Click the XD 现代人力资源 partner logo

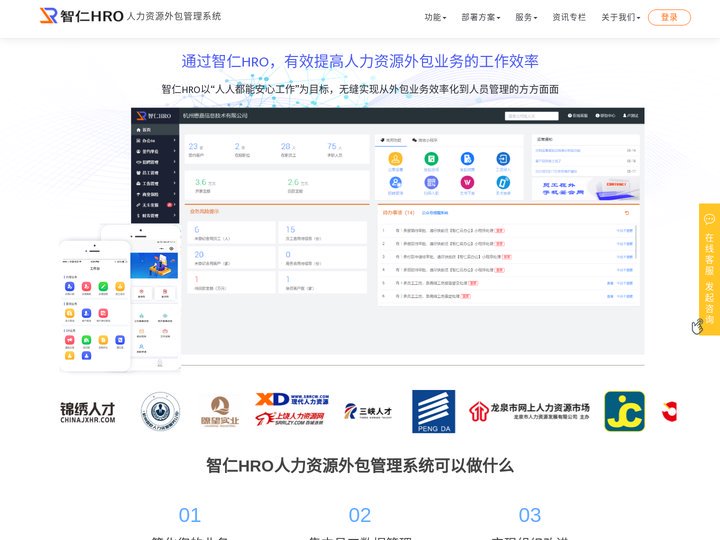(x=292, y=399)
